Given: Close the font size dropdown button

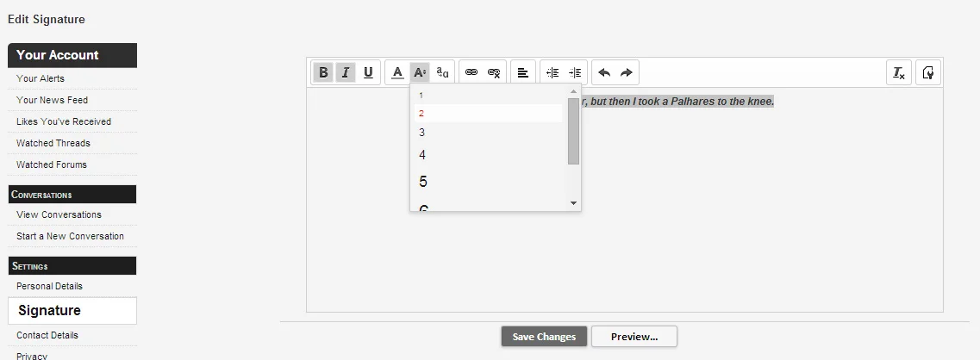Looking at the screenshot, I should [420, 72].
